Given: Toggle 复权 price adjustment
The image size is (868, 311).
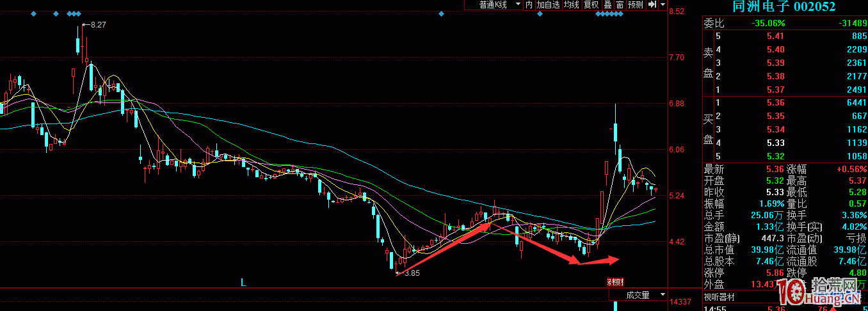Looking at the screenshot, I should [591, 4].
